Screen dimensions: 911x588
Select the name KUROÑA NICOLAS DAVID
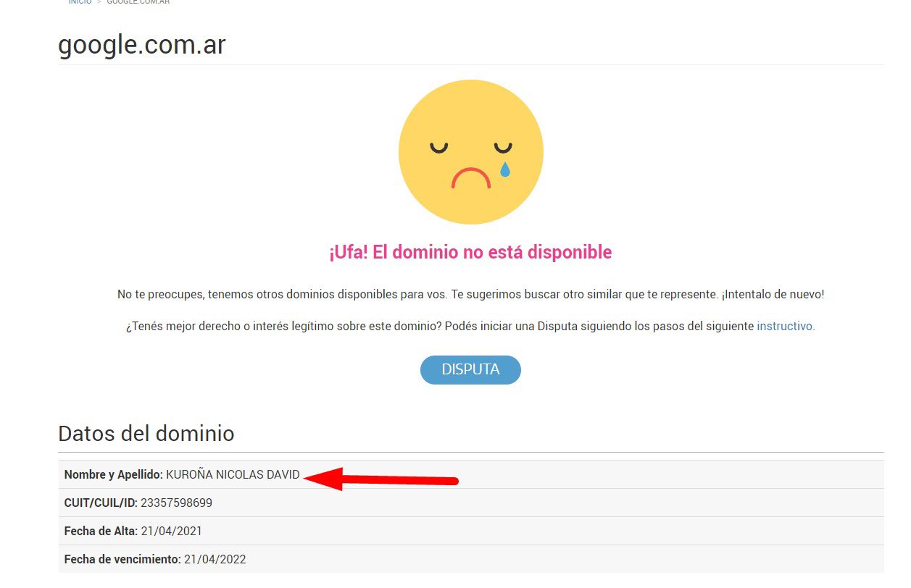coord(233,475)
